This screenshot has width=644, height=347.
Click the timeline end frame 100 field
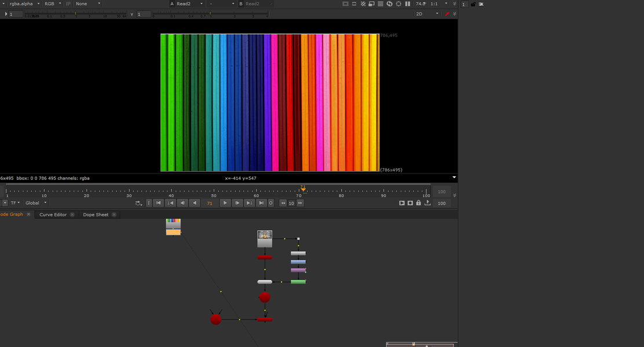pos(441,191)
